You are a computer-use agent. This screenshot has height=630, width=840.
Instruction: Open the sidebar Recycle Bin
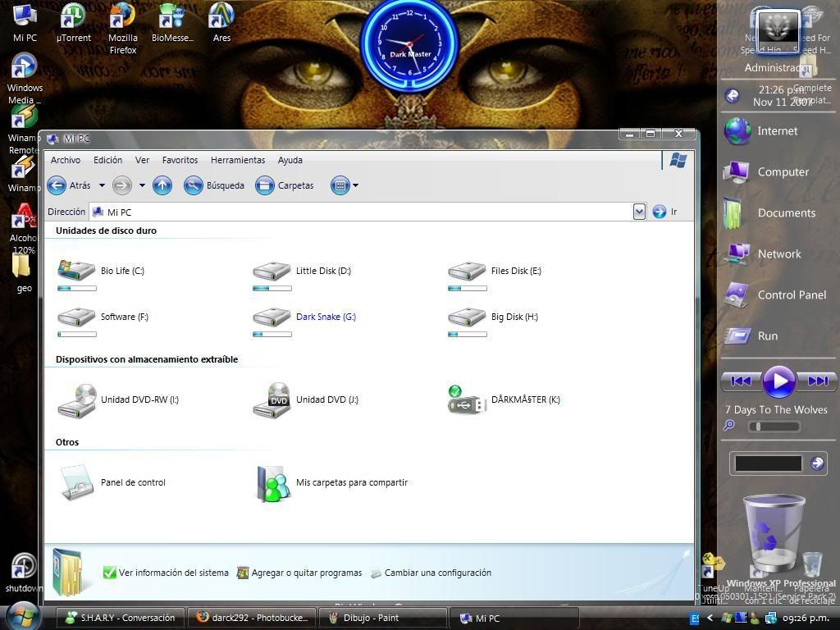773,533
